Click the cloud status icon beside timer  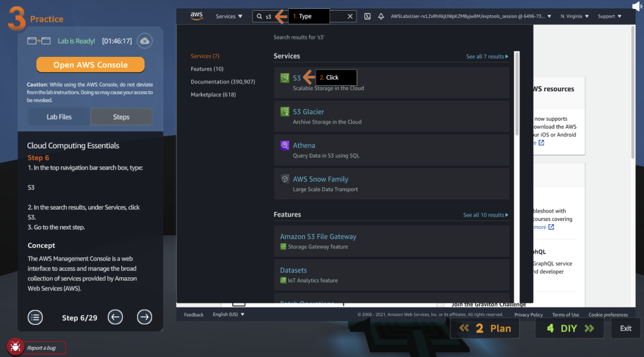[x=145, y=41]
